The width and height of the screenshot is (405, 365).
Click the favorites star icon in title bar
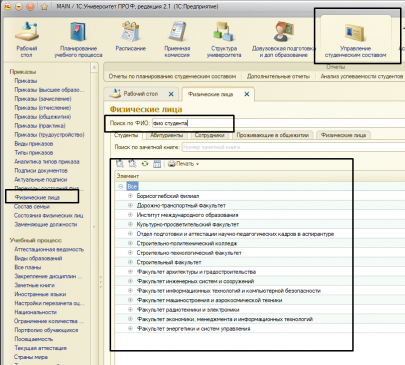tap(44, 6)
